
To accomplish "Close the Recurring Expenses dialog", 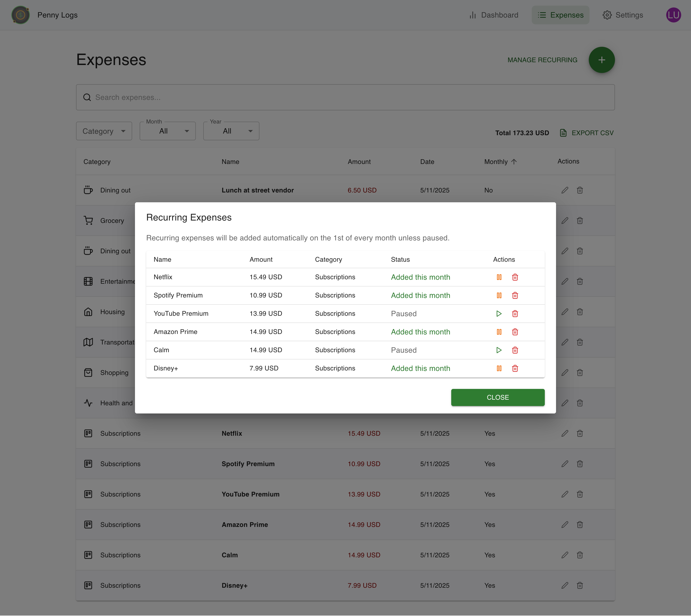I will click(x=498, y=397).
